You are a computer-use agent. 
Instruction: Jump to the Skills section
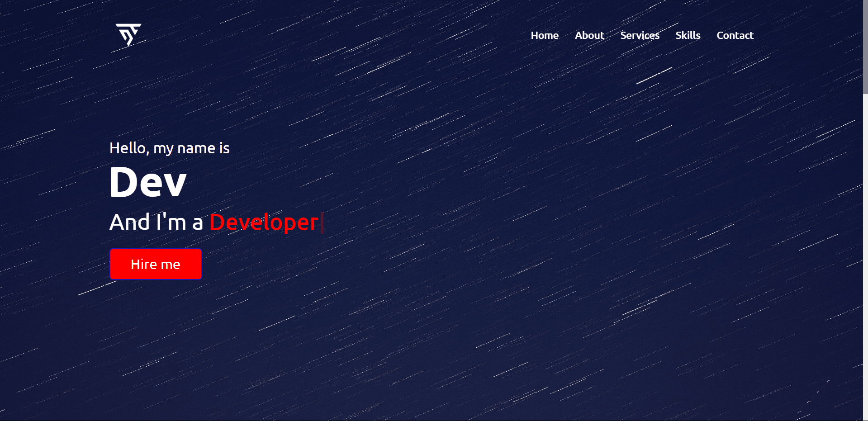688,35
